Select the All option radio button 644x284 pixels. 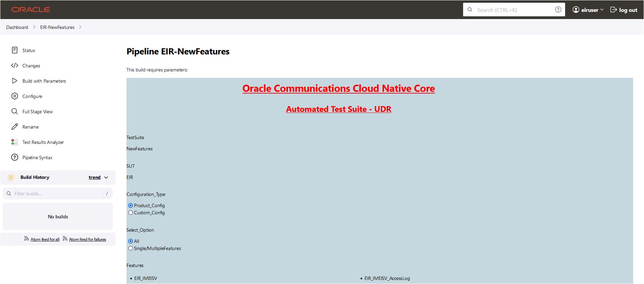tap(131, 241)
